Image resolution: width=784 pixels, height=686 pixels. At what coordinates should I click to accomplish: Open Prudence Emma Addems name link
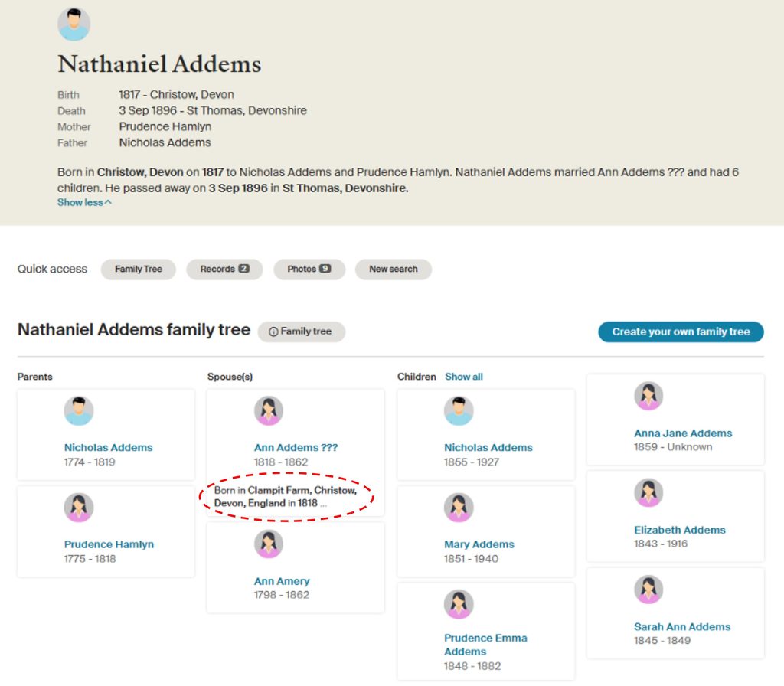tap(485, 645)
